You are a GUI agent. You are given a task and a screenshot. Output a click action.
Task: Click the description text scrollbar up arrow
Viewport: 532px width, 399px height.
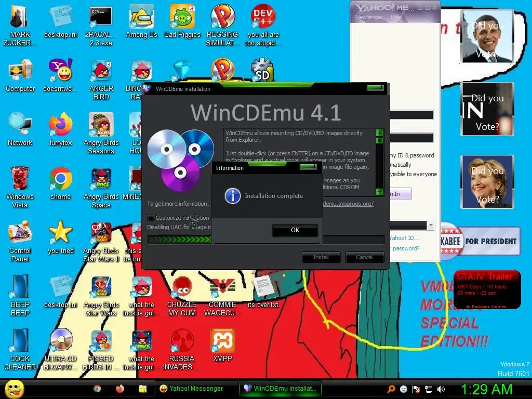(x=379, y=132)
